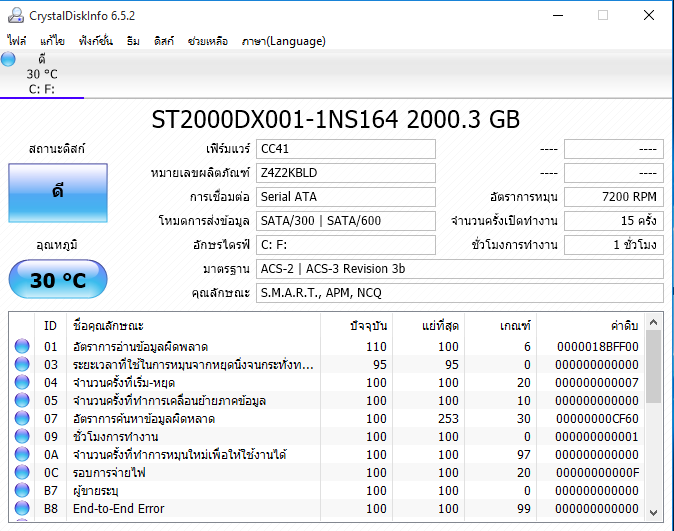Click the standard field ACS-2 | ACS-3 Revision 3b
Screen dimensions: 674x531
460,269
